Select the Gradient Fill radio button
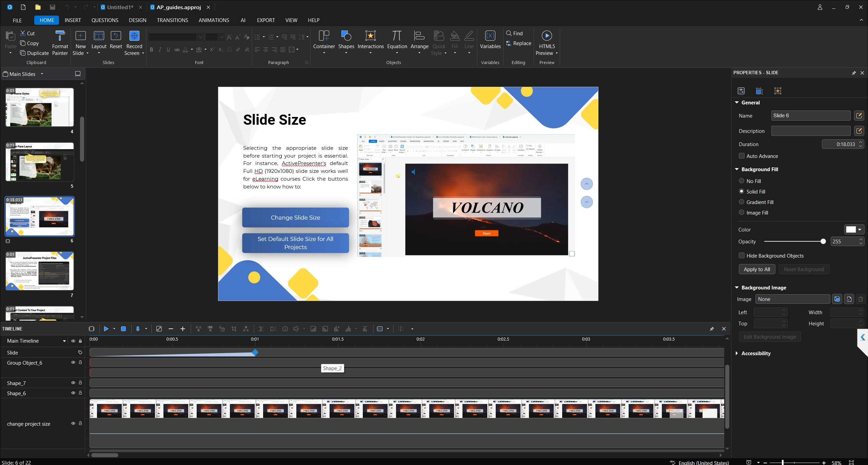The height and width of the screenshot is (465, 868). 742,202
